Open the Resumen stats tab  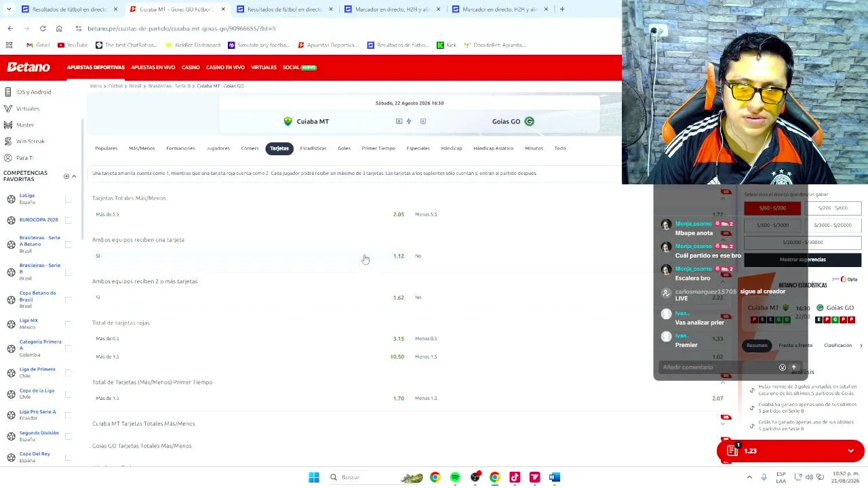tap(757, 346)
